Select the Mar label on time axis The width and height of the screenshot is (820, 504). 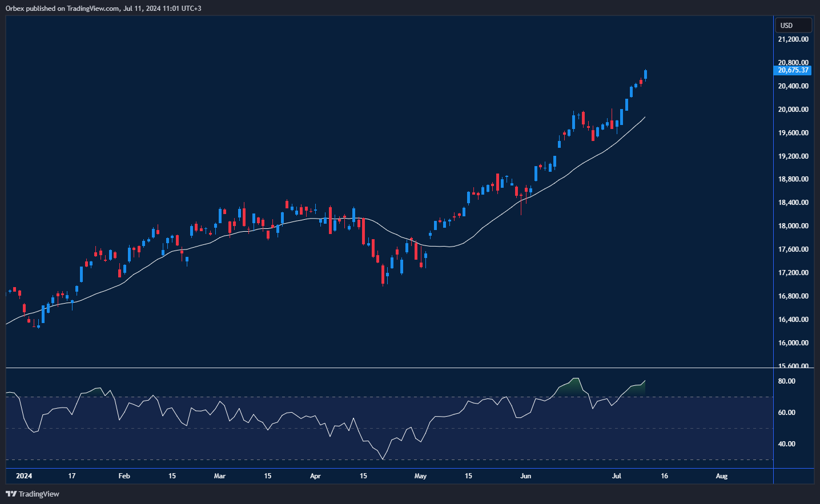click(219, 476)
